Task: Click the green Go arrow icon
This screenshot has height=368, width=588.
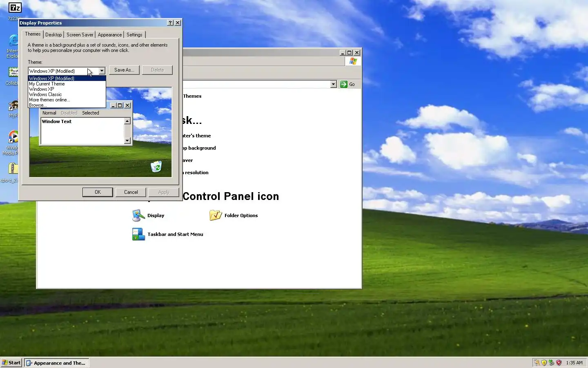Action: click(344, 84)
